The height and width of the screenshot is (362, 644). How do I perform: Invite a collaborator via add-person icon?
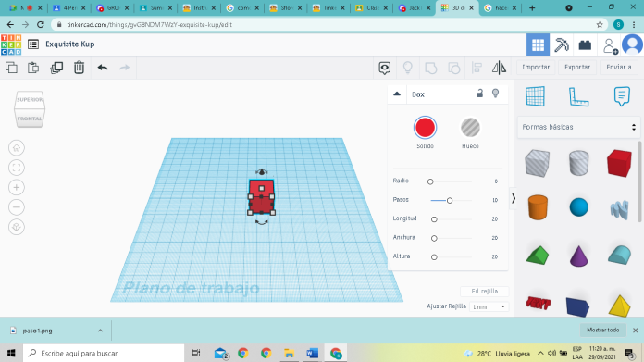tap(611, 45)
